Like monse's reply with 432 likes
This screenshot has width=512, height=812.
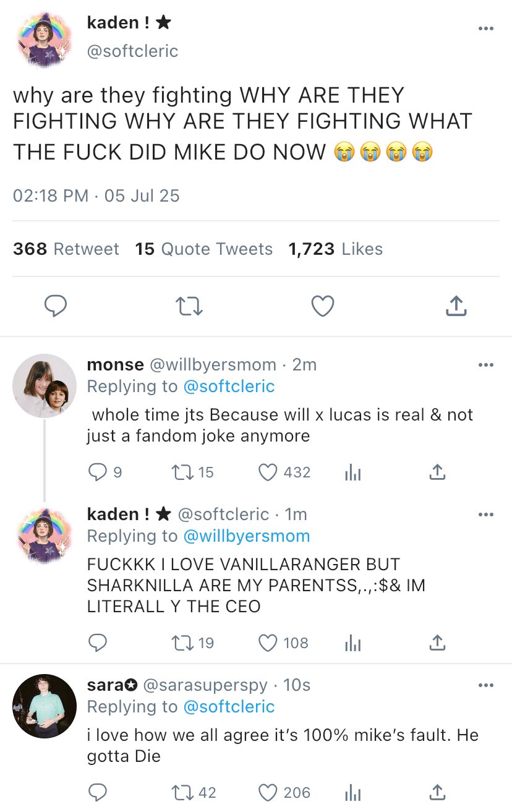pyautogui.click(x=267, y=472)
